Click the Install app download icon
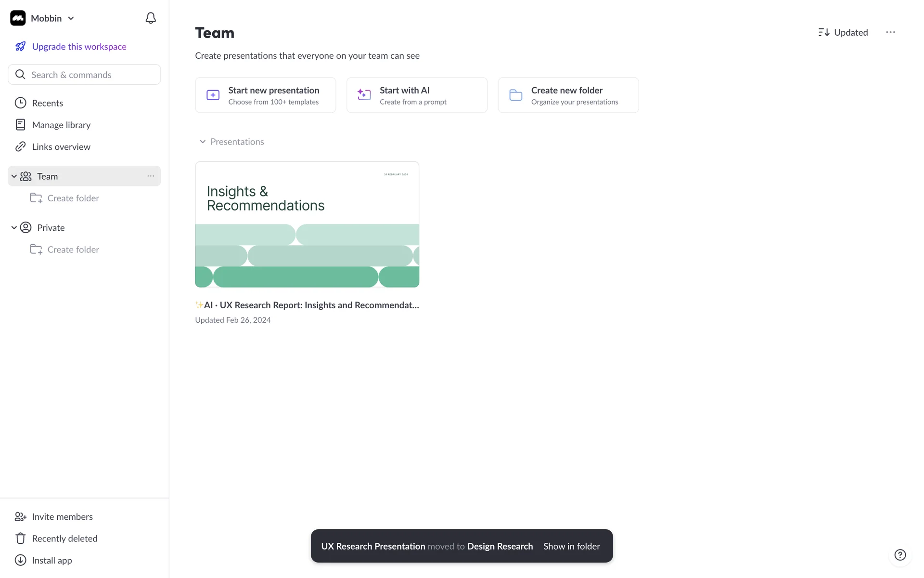The height and width of the screenshot is (578, 924). [20, 560]
